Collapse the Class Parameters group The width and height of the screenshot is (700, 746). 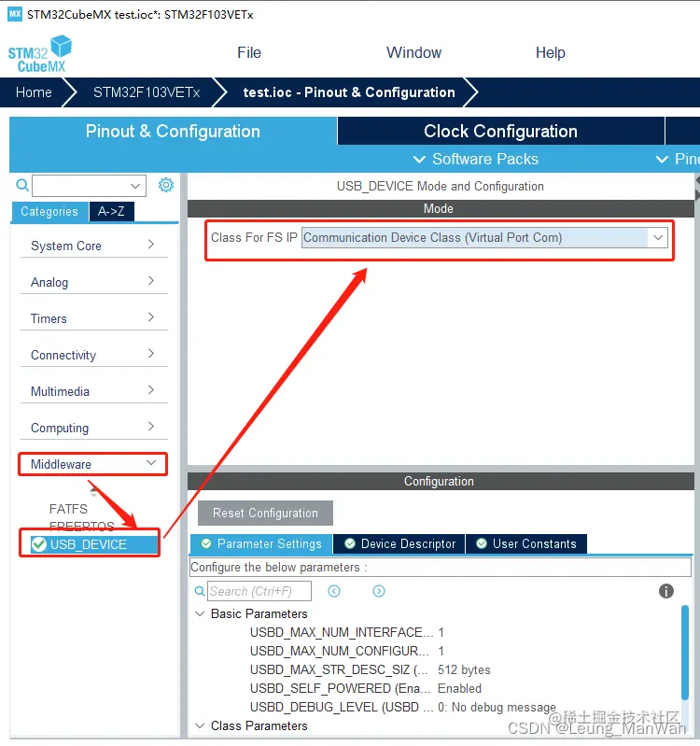click(x=201, y=725)
